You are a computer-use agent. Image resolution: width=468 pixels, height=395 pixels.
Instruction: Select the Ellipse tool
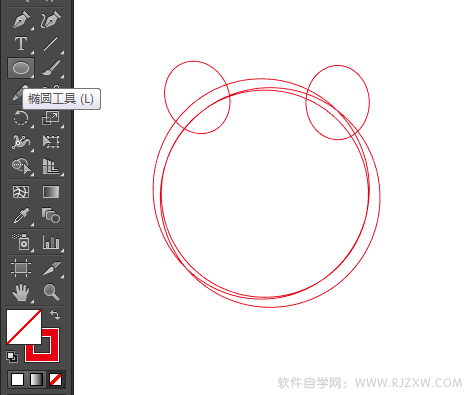[21, 68]
